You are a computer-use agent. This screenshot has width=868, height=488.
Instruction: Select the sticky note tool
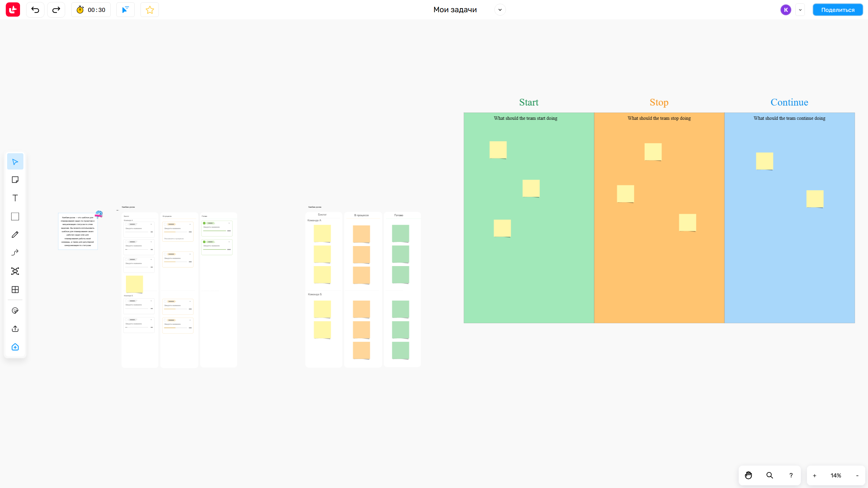pyautogui.click(x=15, y=180)
